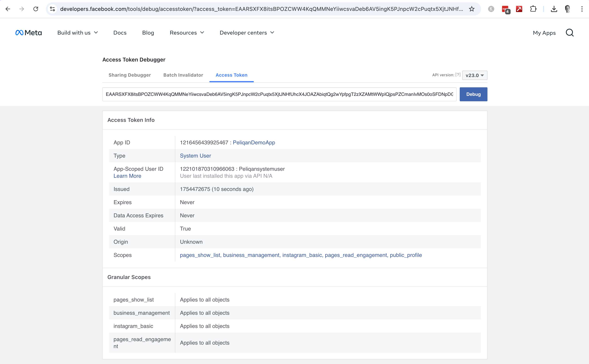Click the red arrow extension icon
The width and height of the screenshot is (589, 364).
519,9
